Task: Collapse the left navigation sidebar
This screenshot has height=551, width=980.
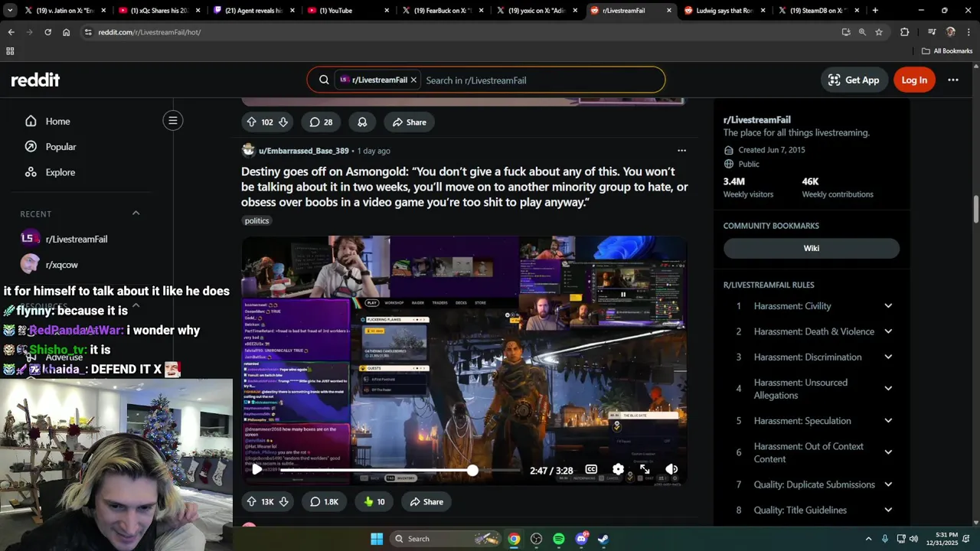Action: coord(173,120)
